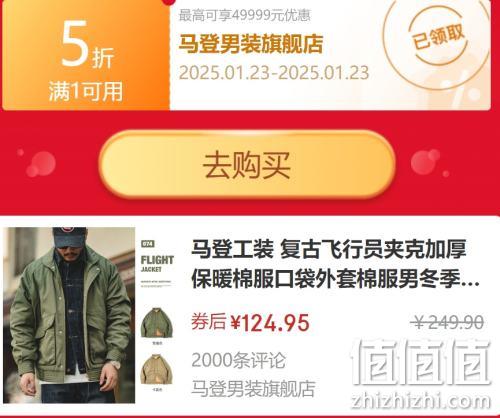The width and height of the screenshot is (500, 418).
Task: Click the coupon validity date 2025.01.23-2025.01.23
Action: click(x=274, y=73)
